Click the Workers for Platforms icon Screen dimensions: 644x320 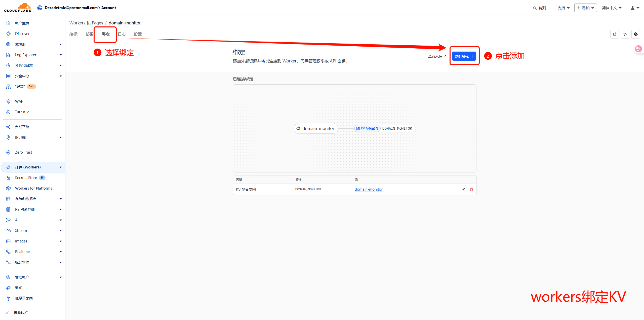pyautogui.click(x=8, y=188)
